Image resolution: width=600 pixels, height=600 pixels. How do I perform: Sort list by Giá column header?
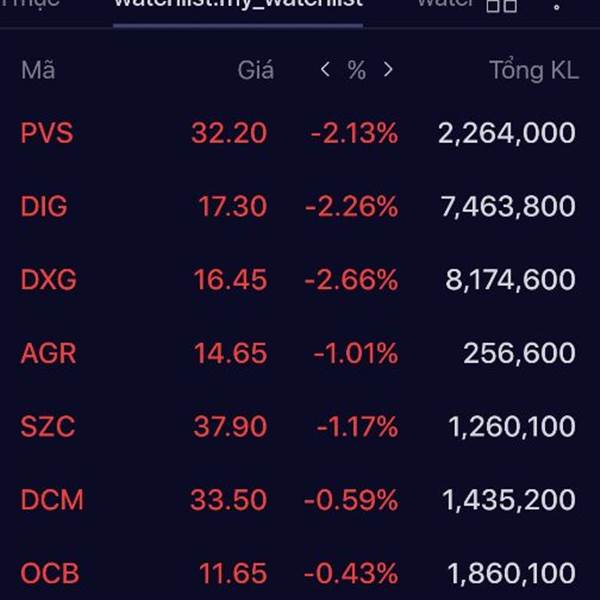(x=256, y=70)
